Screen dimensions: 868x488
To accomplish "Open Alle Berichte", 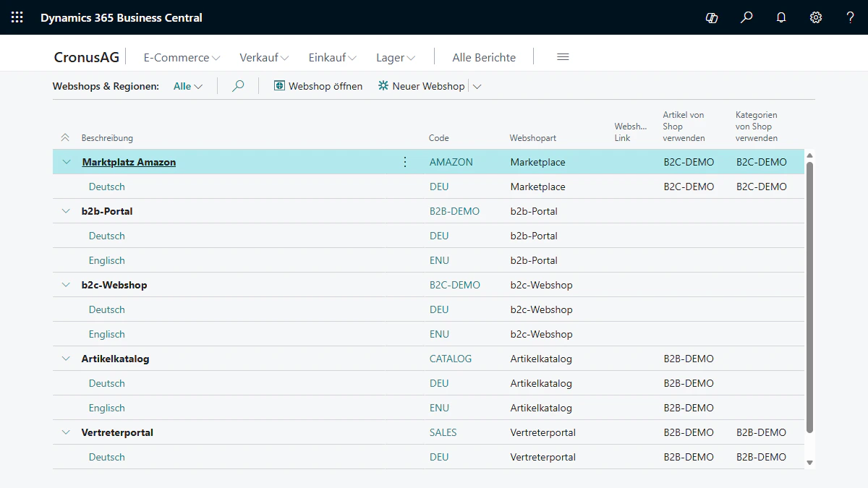I will pyautogui.click(x=484, y=57).
